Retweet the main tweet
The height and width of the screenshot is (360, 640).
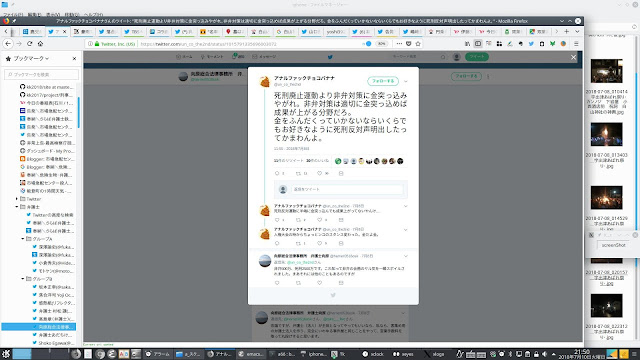click(x=298, y=173)
